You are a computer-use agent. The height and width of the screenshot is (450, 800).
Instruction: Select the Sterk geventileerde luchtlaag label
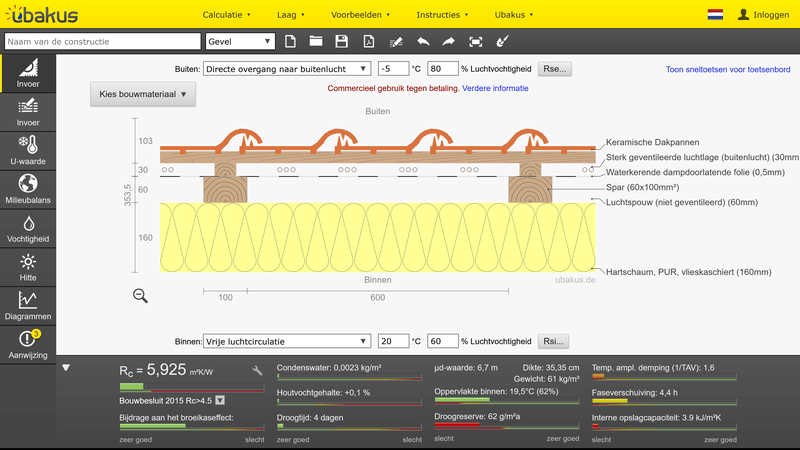click(x=703, y=157)
